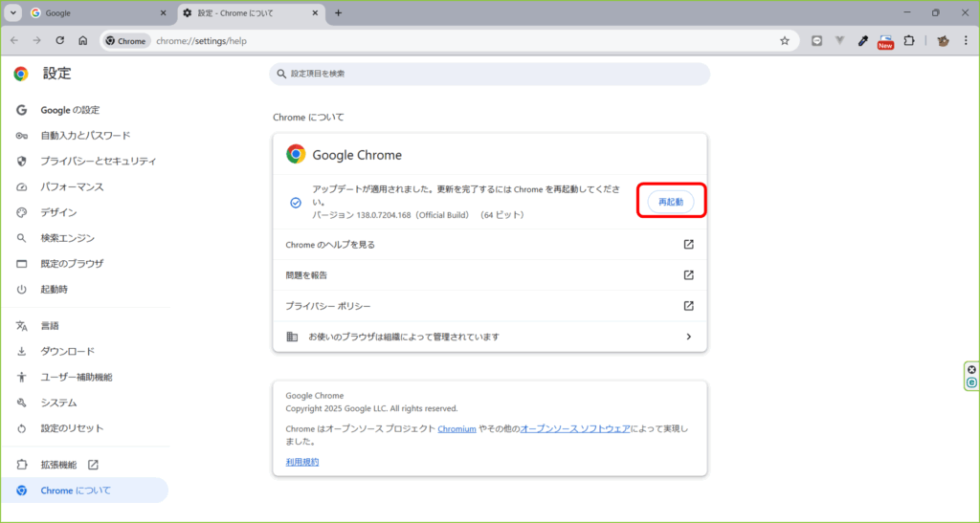Select パフォーマンス in sidebar
This screenshot has width=980, height=523.
coord(72,186)
